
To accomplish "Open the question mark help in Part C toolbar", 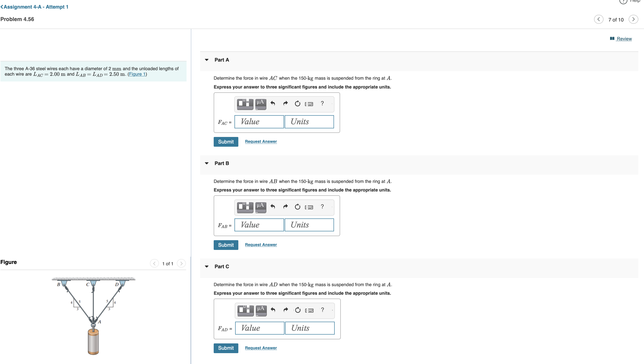I will (322, 310).
